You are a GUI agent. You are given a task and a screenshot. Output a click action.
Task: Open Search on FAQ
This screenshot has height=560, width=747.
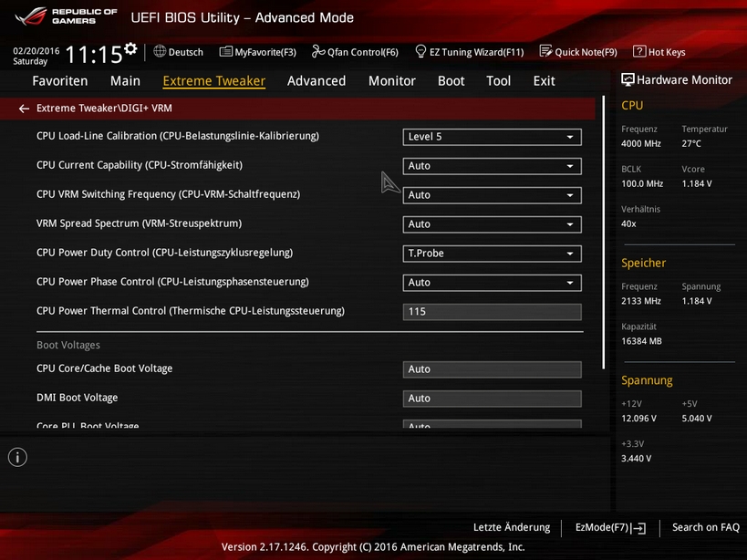706,527
